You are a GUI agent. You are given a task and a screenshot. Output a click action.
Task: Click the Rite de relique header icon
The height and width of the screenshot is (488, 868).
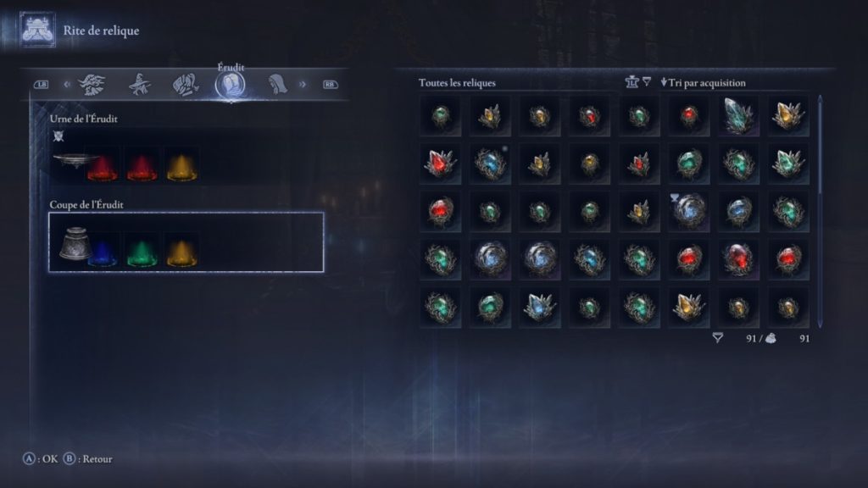37,30
